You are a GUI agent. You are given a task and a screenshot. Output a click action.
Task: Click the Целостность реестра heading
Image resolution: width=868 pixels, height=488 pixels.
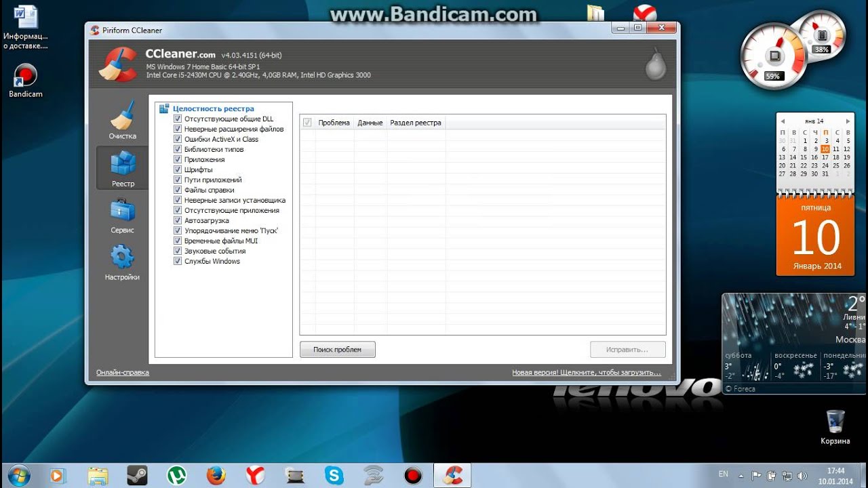click(214, 108)
